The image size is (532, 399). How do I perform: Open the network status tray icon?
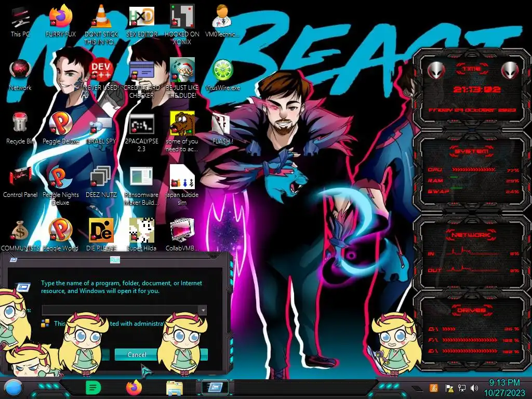pyautogui.click(x=462, y=388)
